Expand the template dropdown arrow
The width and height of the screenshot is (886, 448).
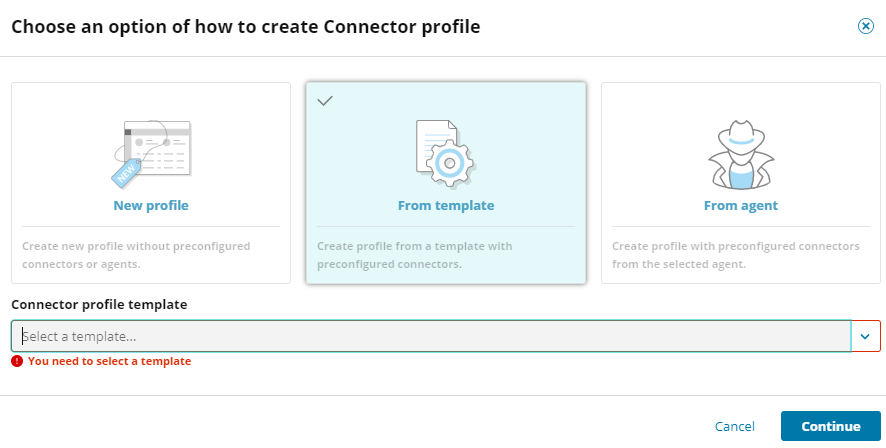[x=865, y=337]
